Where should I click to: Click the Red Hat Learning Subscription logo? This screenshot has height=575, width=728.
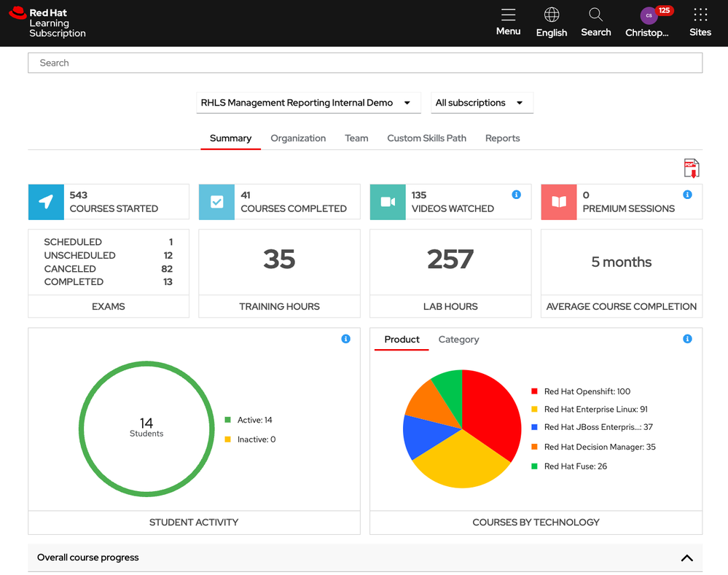[x=48, y=23]
